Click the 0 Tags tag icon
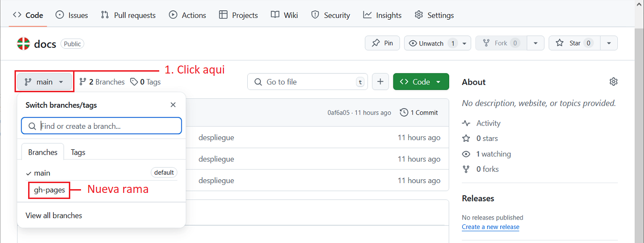 click(134, 82)
